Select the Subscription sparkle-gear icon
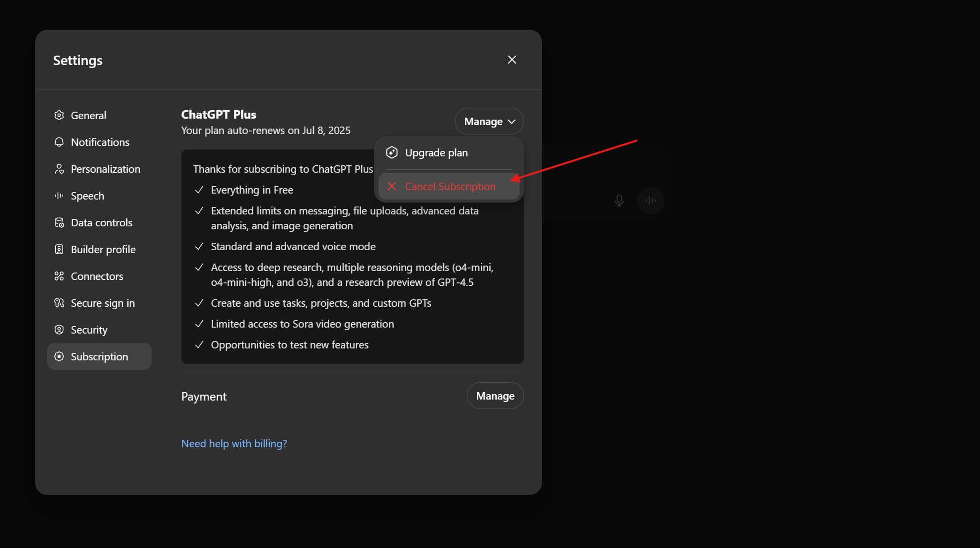 [59, 356]
